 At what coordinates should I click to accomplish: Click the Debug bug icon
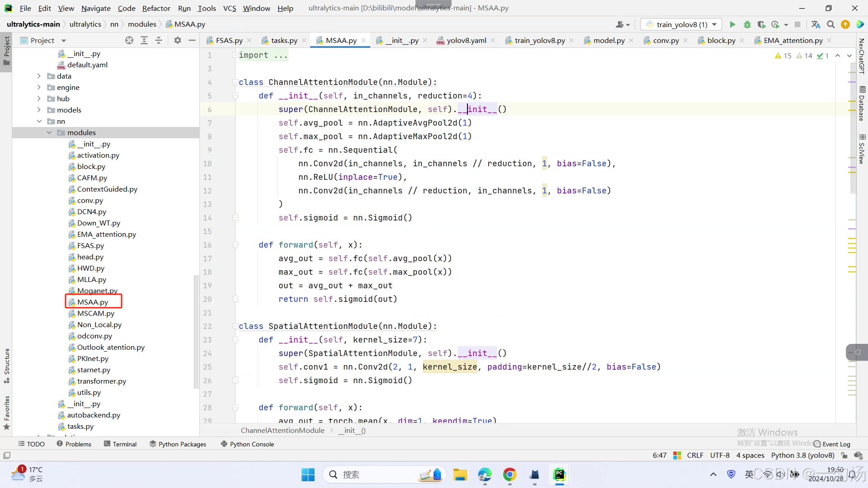pos(747,24)
